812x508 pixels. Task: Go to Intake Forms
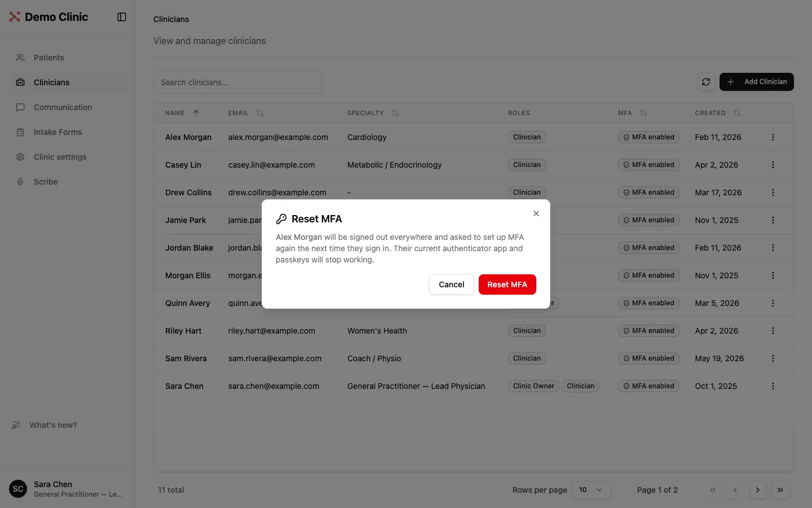click(x=68, y=132)
